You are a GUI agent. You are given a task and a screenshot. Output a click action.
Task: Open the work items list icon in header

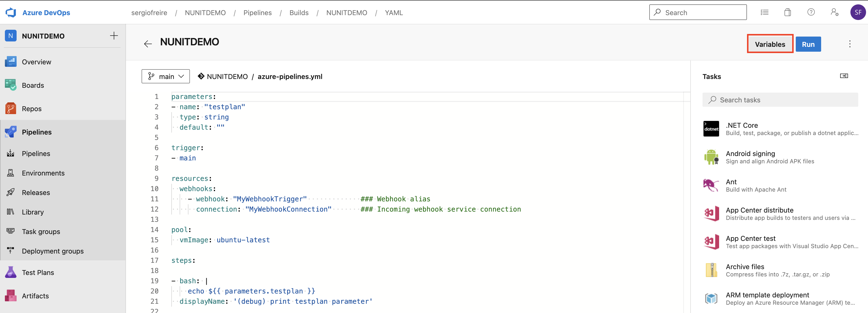[764, 12]
